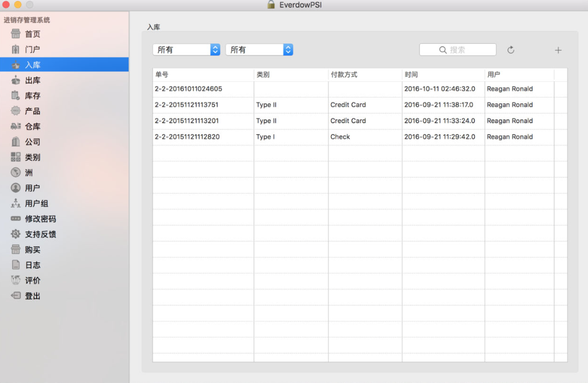Click the 仓库 warehouse icon
Viewport: 588px width, 383px height.
(x=16, y=126)
